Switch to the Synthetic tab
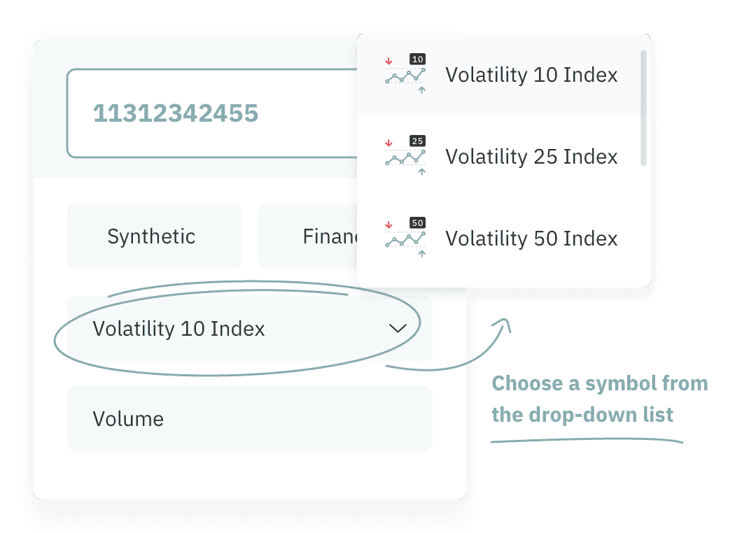The image size is (756, 533). (153, 236)
